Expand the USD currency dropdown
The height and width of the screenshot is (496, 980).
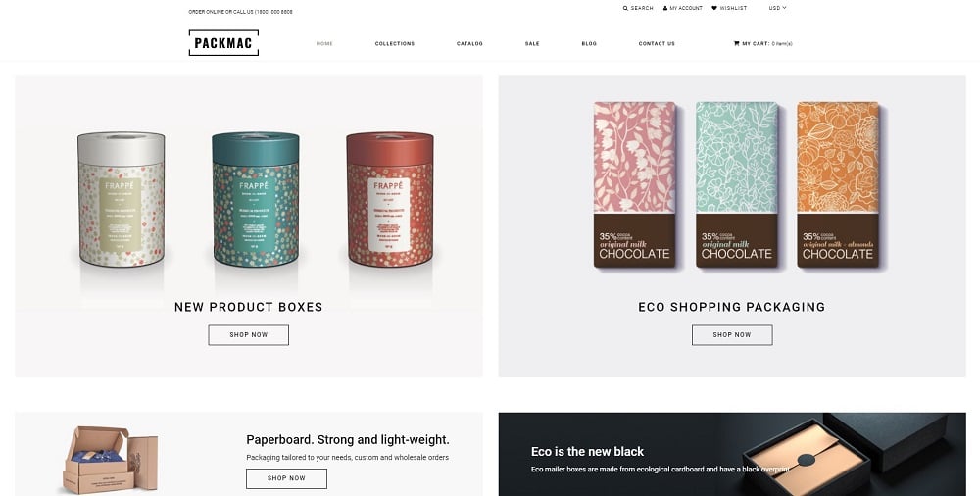pyautogui.click(x=777, y=8)
